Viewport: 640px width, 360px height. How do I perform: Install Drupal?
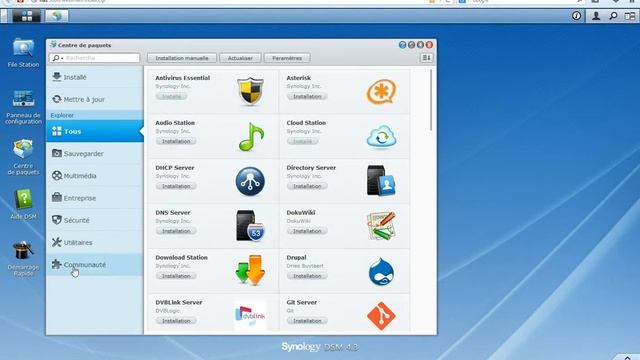click(x=307, y=276)
